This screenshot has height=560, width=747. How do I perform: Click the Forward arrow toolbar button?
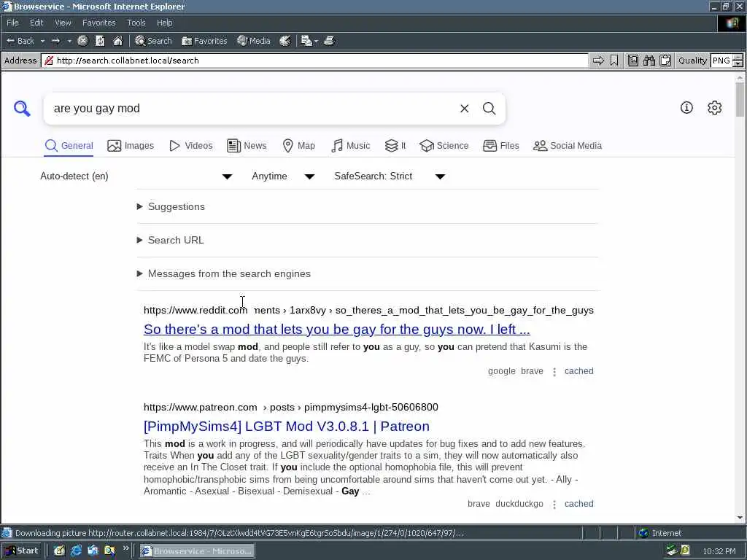[x=56, y=41]
